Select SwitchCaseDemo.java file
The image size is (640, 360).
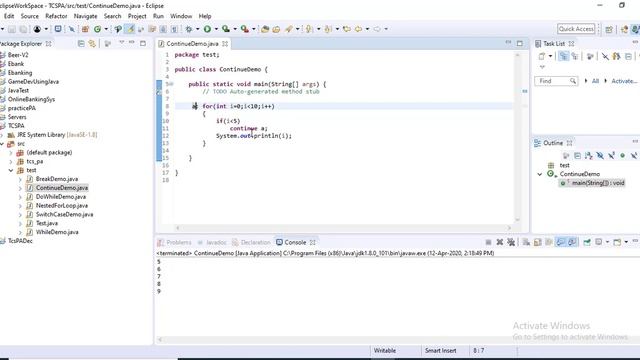[x=64, y=214]
